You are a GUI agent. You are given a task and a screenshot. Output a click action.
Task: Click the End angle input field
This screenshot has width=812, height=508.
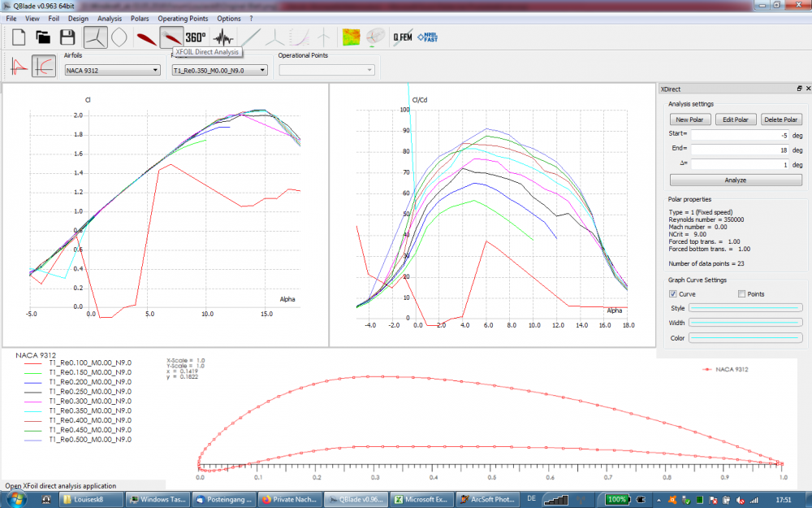point(739,150)
